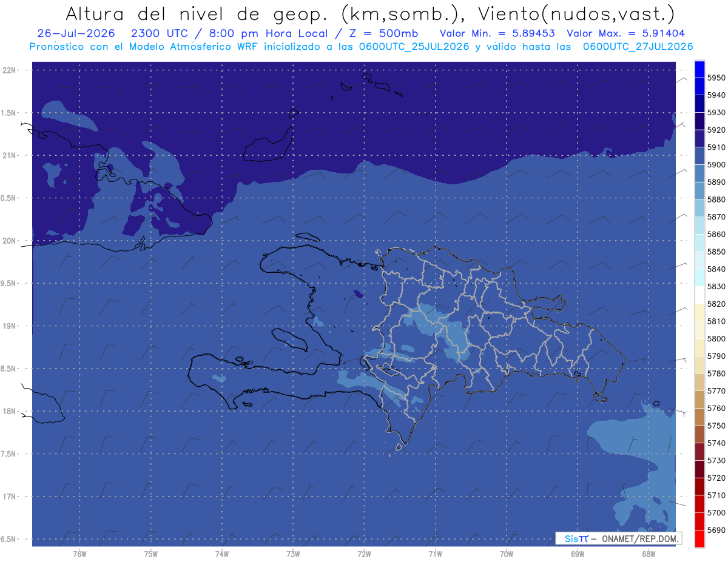Screen dimensions: 728x562
Task: Click the "9.5N" latitude label
Action: click(x=9, y=283)
